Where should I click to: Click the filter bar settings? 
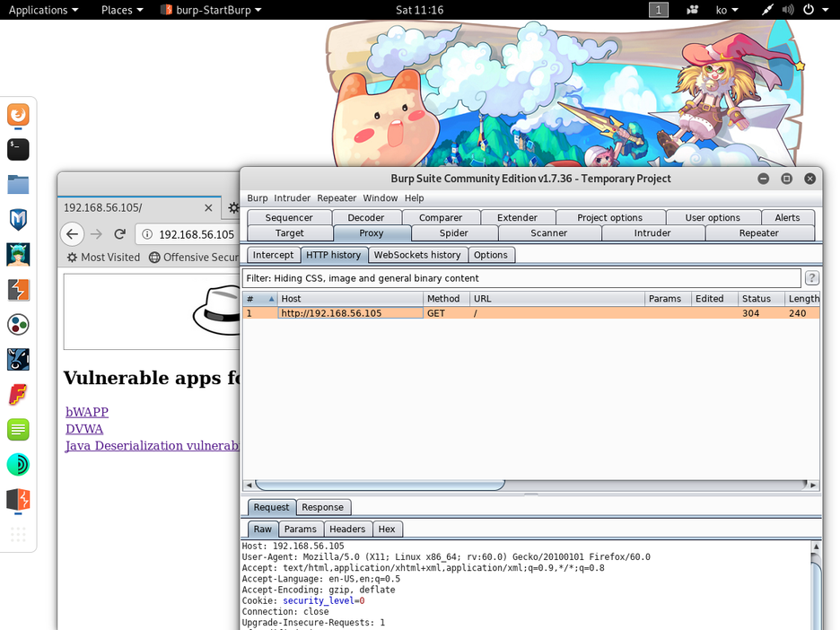pyautogui.click(x=521, y=278)
